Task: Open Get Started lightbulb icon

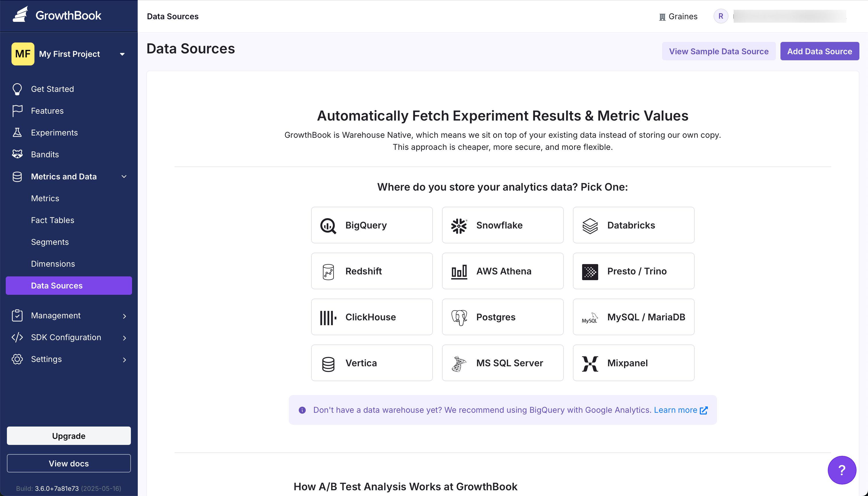Action: (17, 89)
